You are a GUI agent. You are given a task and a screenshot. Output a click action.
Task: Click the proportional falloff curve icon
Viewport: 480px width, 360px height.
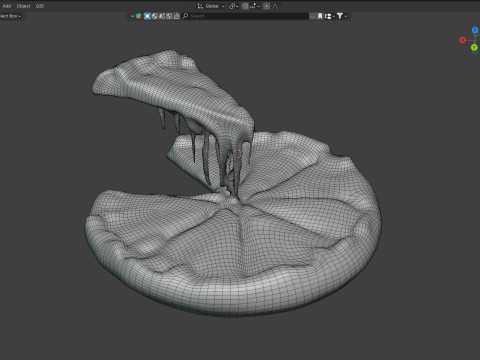[x=275, y=6]
